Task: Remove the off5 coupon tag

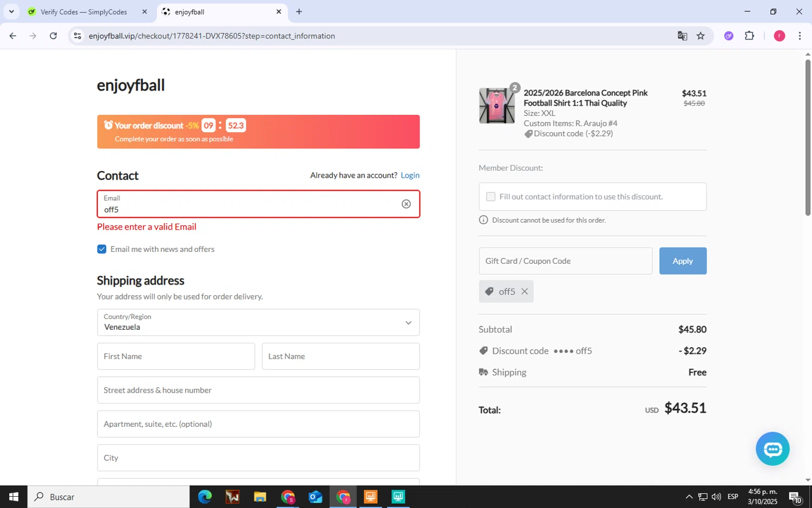Action: (x=525, y=291)
